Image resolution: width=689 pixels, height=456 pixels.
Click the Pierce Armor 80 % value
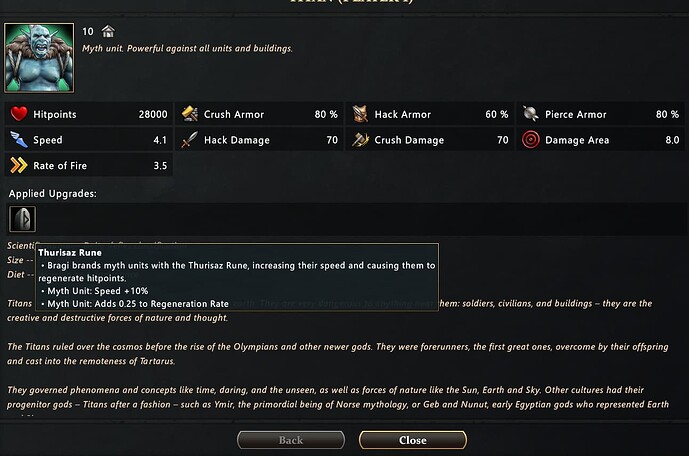click(x=667, y=114)
